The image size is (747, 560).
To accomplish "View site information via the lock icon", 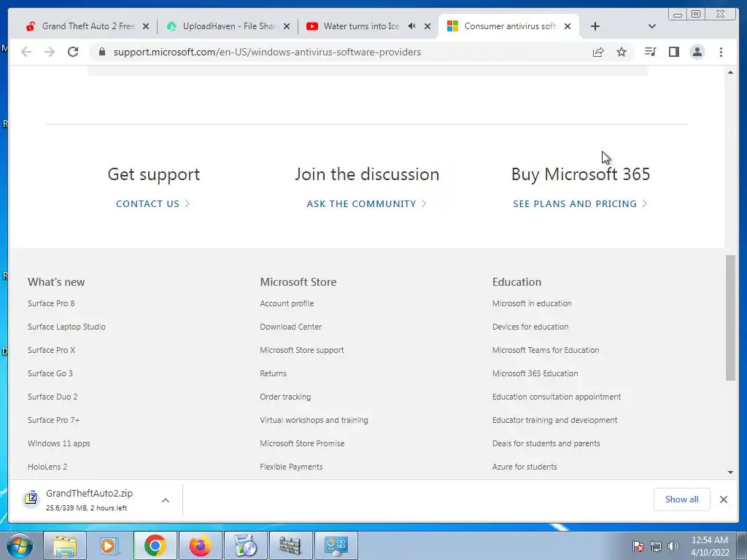I will (101, 52).
